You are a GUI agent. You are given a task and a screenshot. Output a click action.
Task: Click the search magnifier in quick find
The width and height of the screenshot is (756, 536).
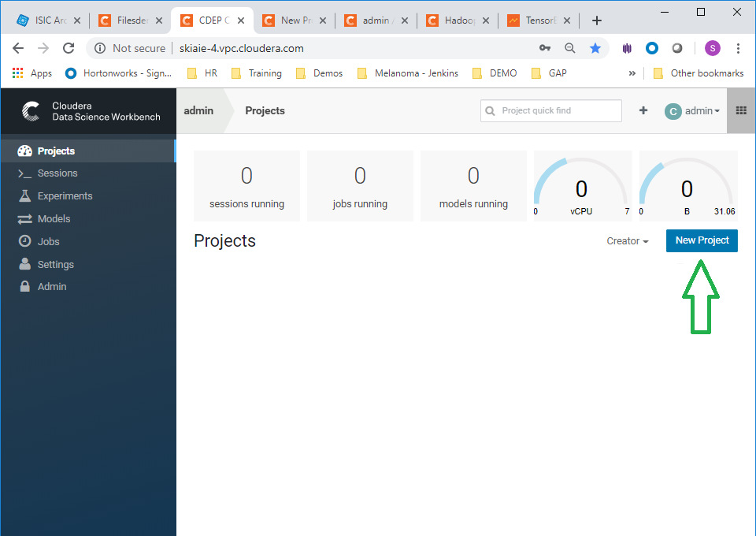(490, 111)
